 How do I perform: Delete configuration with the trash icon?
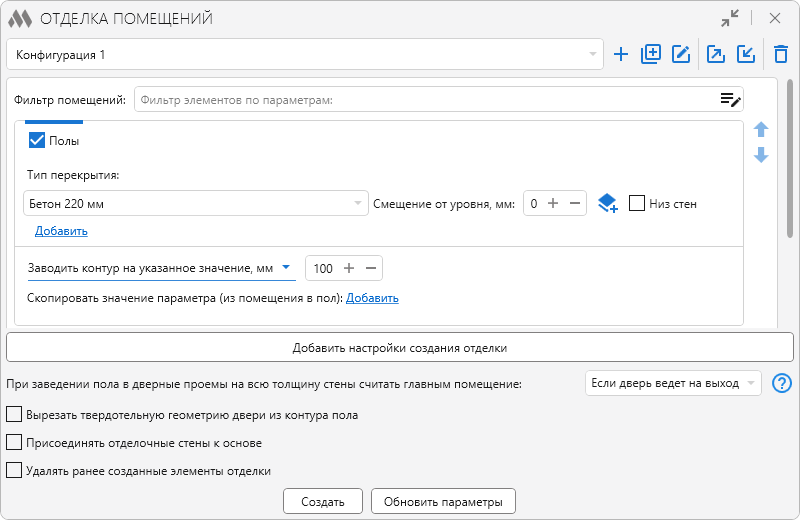click(x=781, y=54)
